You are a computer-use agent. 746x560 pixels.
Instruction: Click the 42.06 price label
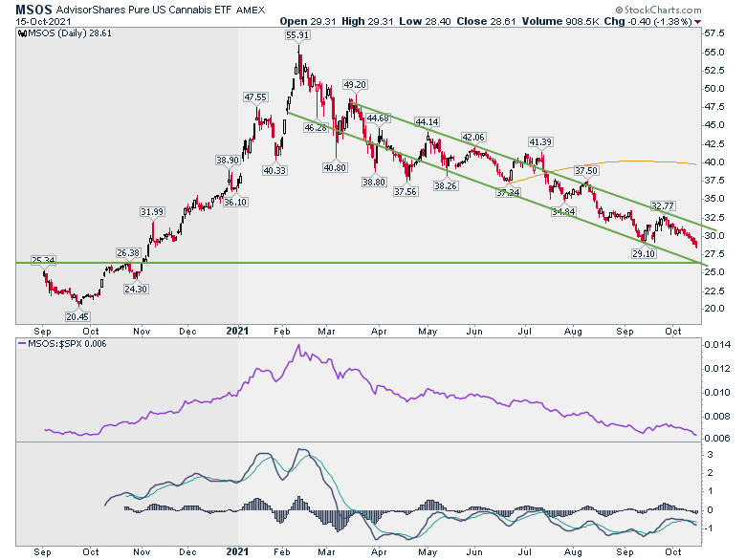click(473, 138)
